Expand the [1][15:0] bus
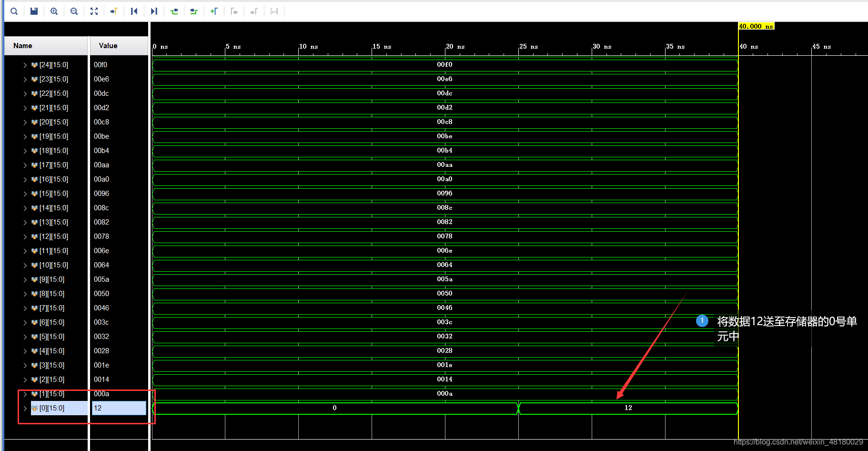The image size is (868, 451). coord(25,394)
